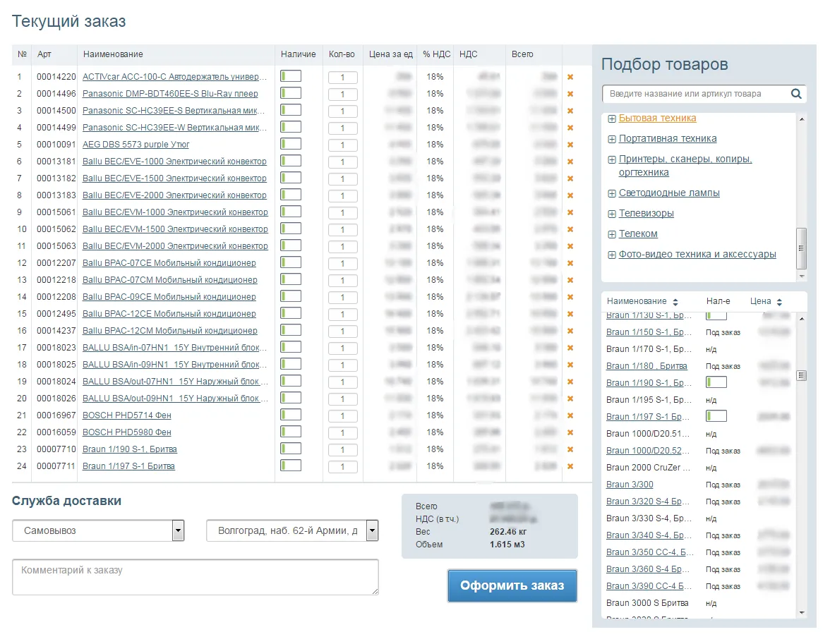Viewport: 830px width, 644px height.
Task: Delete BALLU BSA/in-09HN1_15Y row cross icon
Action: (570, 365)
